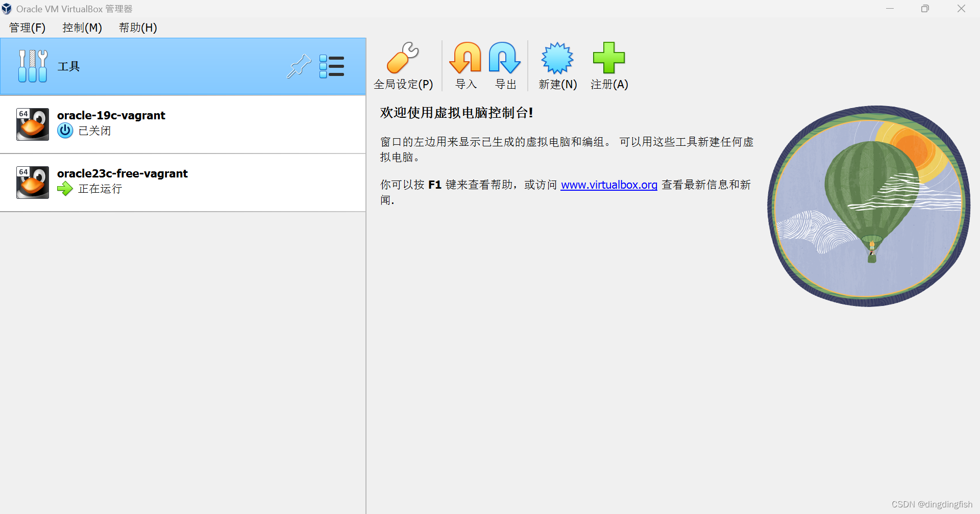Click the Export appliance icon
This screenshot has height=514, width=980.
click(505, 58)
